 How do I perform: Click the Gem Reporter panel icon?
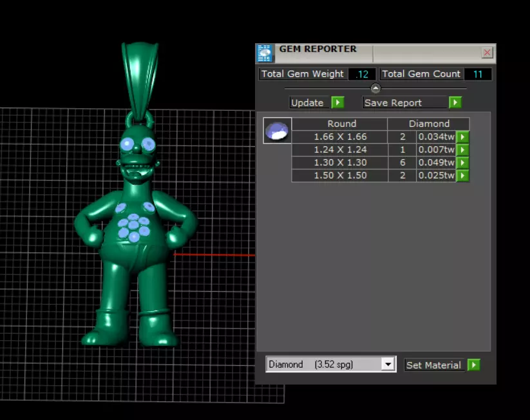(x=265, y=53)
